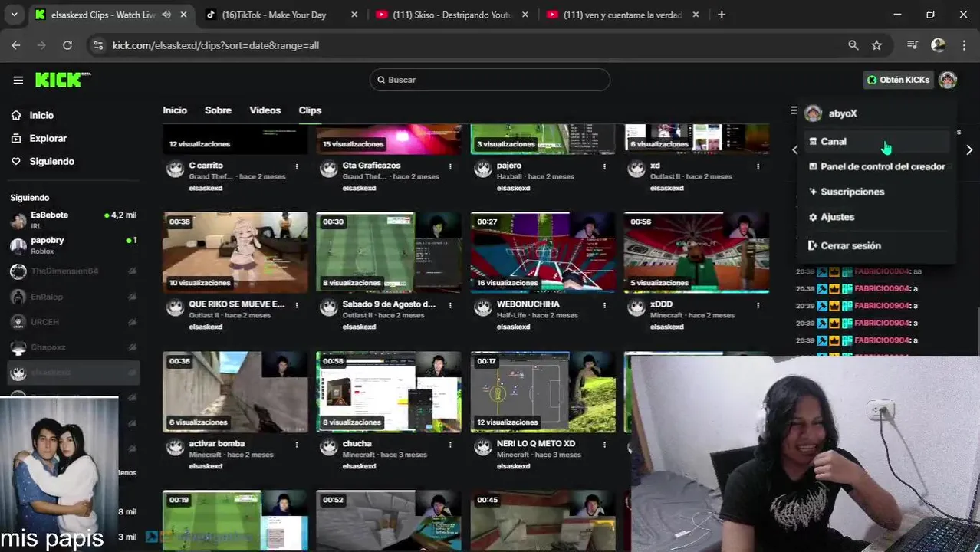Image resolution: width=980 pixels, height=552 pixels.
Task: Click the Gta Graficazos clip title
Action: 371,166
